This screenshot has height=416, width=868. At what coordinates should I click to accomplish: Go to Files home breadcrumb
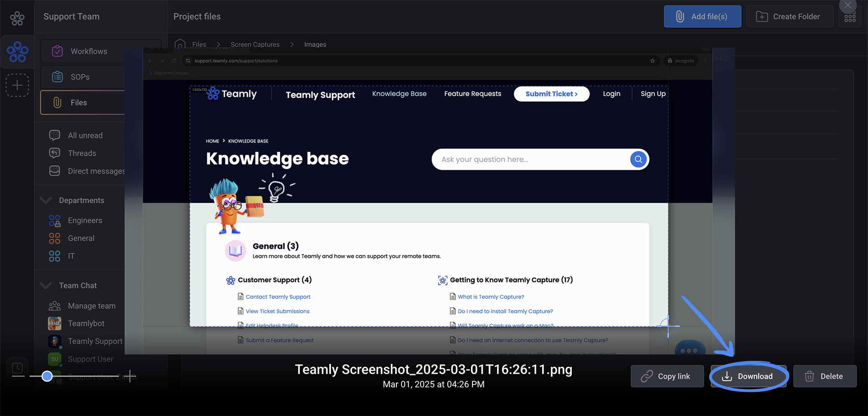coord(199,44)
